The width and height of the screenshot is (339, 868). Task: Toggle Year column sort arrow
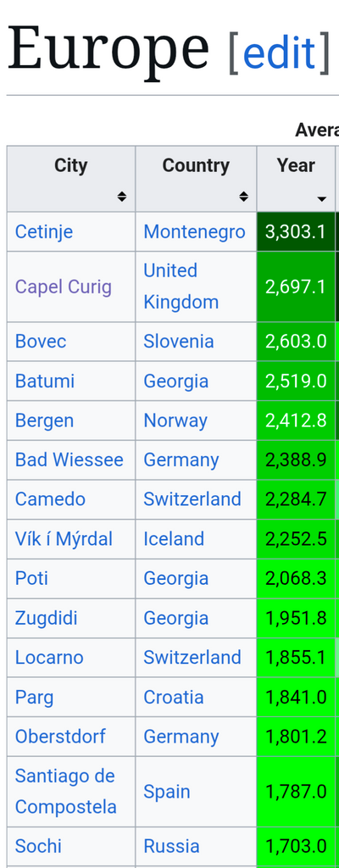coord(322,198)
